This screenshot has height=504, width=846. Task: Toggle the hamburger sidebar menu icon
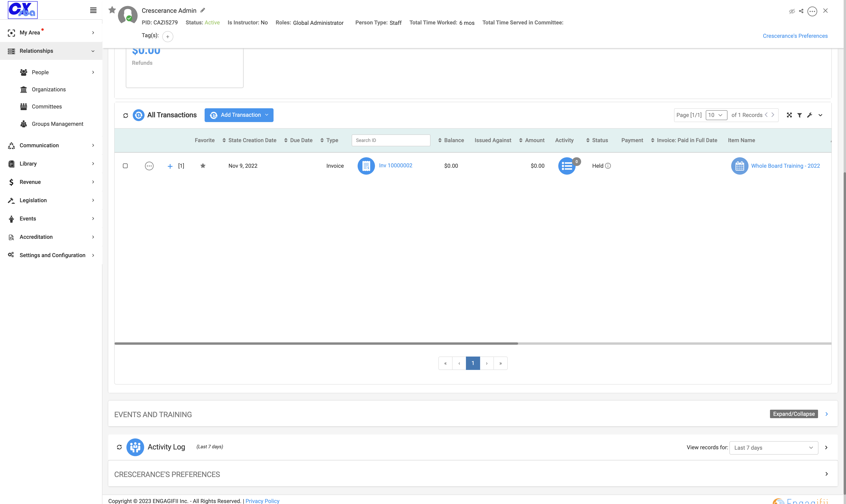[93, 10]
